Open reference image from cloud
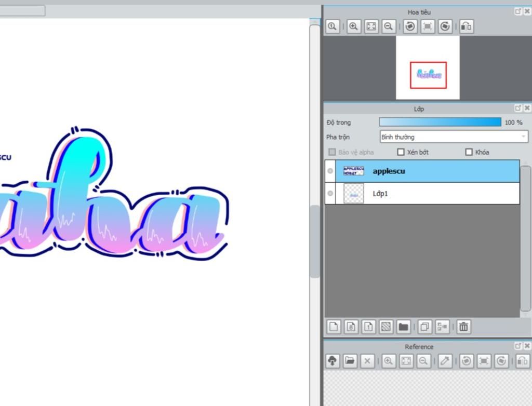532x406 pixels. pos(332,361)
